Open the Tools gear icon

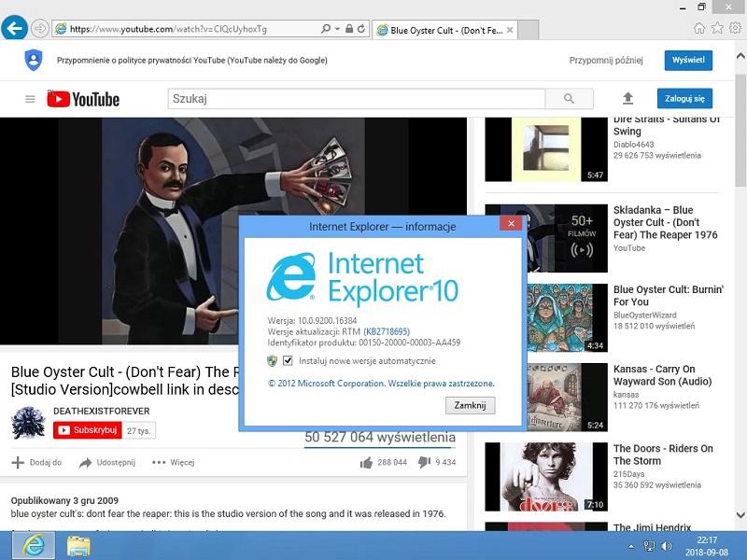pyautogui.click(x=735, y=28)
